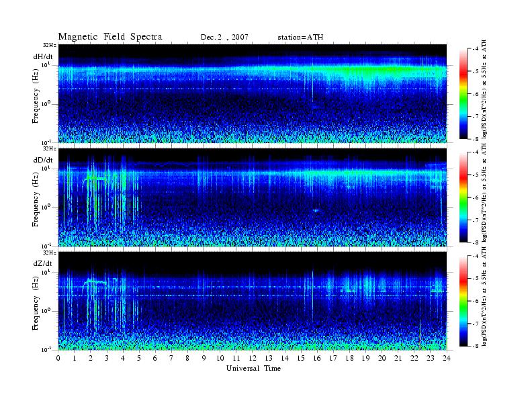Image resolution: width=532 pixels, height=411 pixels.
Task: Click the hour 19 tick label
Action: (x=365, y=358)
